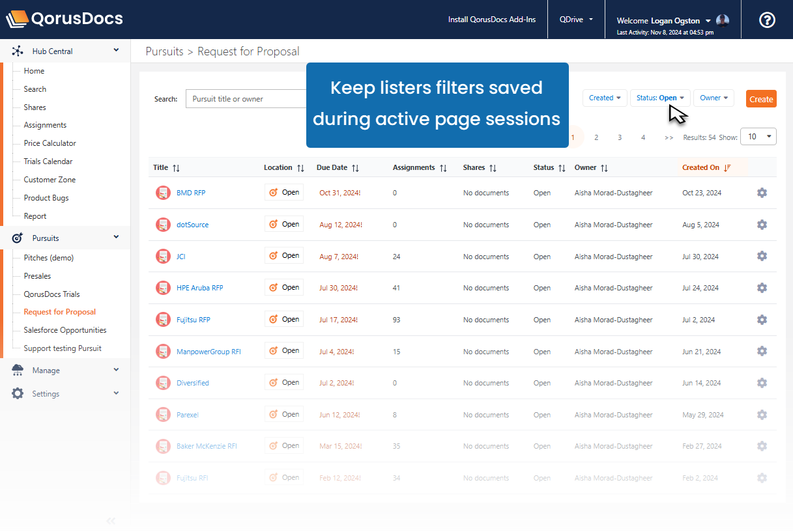Open gear settings for JCI row
Screen dimensions: 793x532
[762, 256]
